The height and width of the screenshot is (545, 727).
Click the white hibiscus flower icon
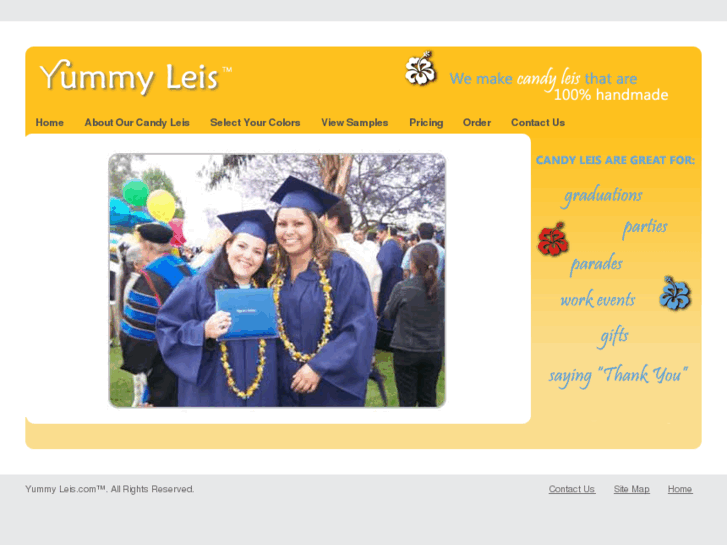coord(421,69)
